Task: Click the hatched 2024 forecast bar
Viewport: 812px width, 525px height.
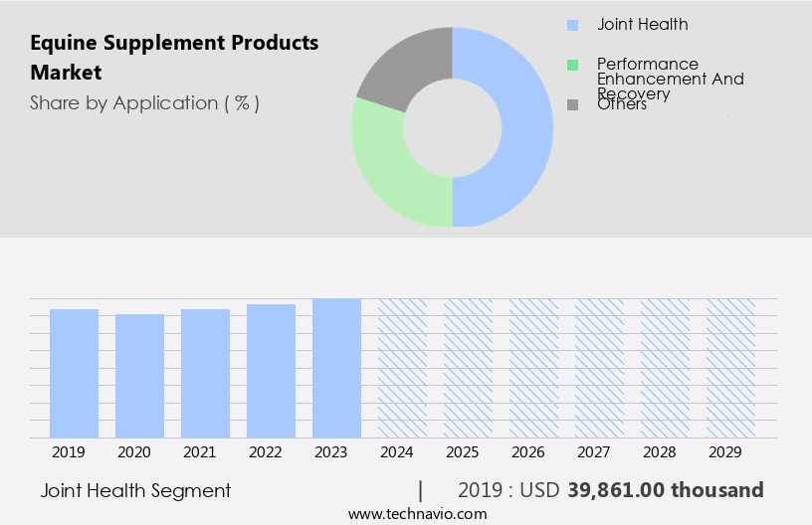Action: (402, 368)
